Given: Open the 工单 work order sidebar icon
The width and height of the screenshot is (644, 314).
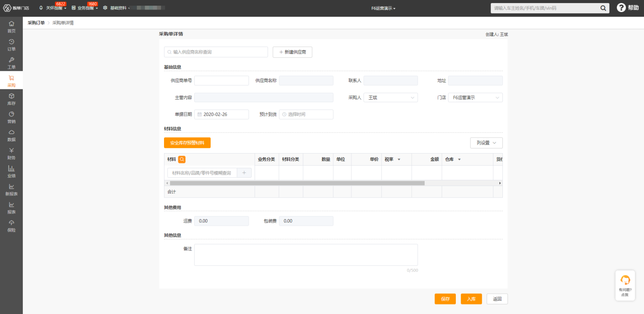Looking at the screenshot, I should coord(11,63).
